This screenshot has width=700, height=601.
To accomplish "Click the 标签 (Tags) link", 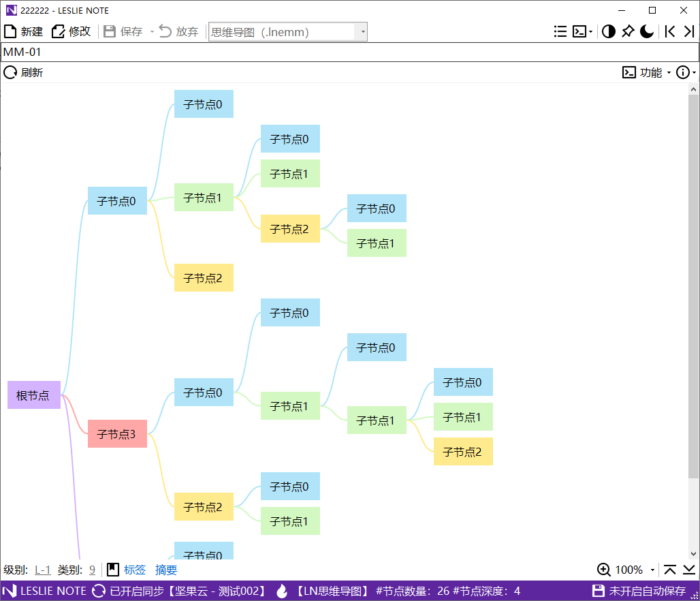I will [135, 570].
